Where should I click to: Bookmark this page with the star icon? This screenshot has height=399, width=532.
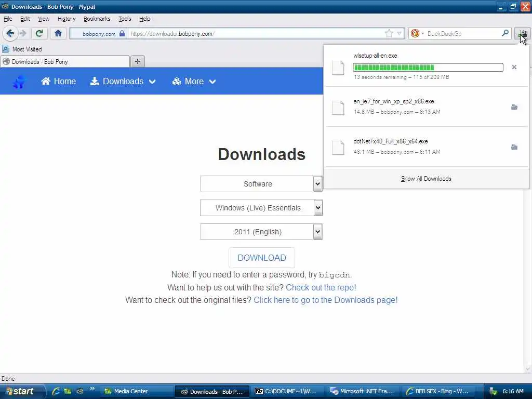point(389,33)
